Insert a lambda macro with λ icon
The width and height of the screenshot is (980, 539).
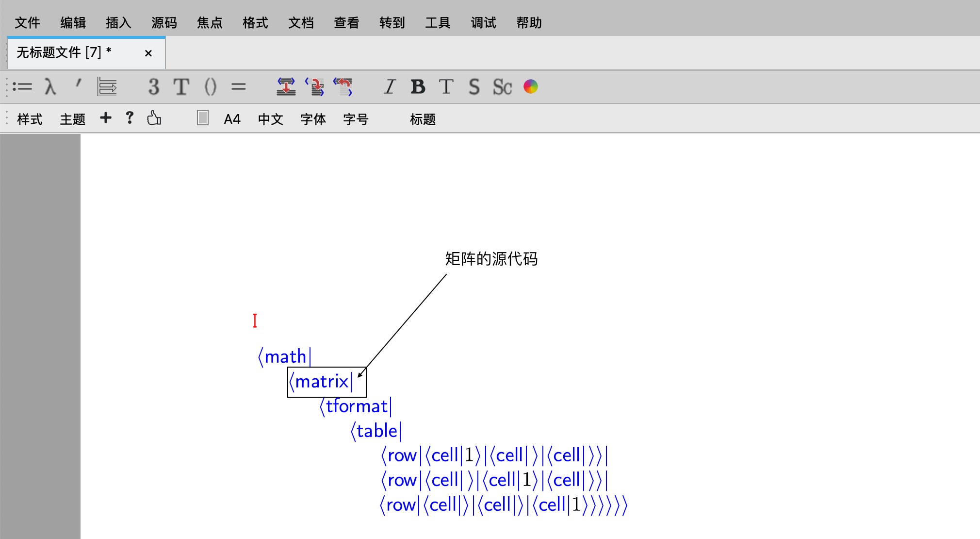tap(50, 87)
